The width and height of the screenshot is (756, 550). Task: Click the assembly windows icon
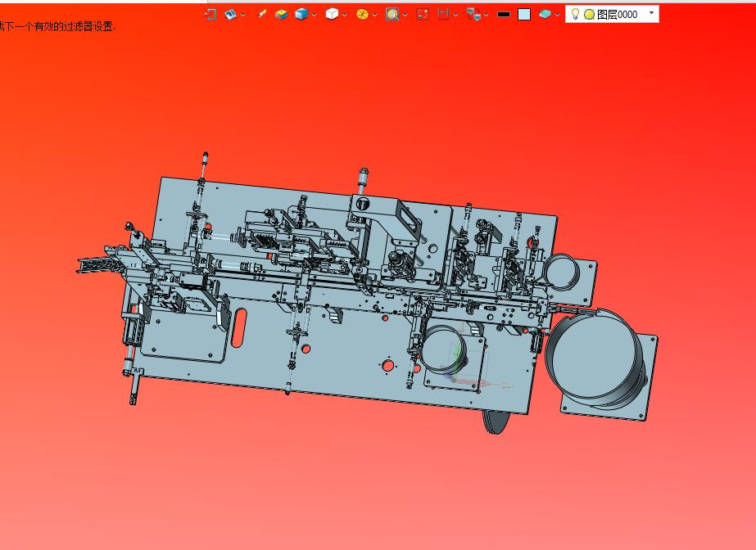tap(473, 15)
